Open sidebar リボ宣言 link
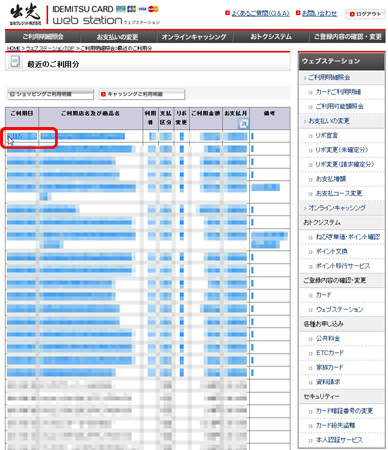 tap(327, 135)
